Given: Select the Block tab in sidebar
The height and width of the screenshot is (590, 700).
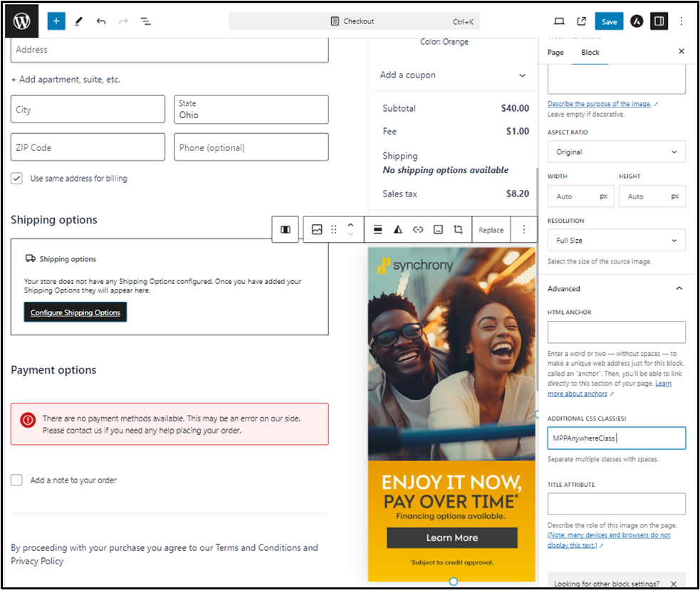Looking at the screenshot, I should [590, 53].
